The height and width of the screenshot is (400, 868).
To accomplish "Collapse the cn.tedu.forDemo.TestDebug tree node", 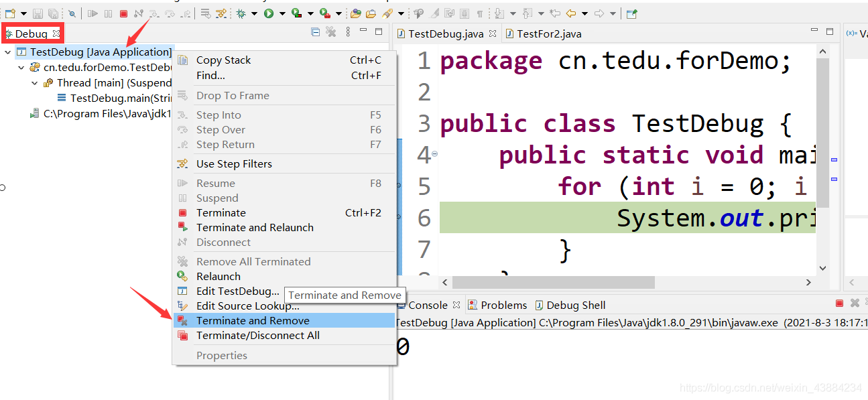I will pos(21,68).
